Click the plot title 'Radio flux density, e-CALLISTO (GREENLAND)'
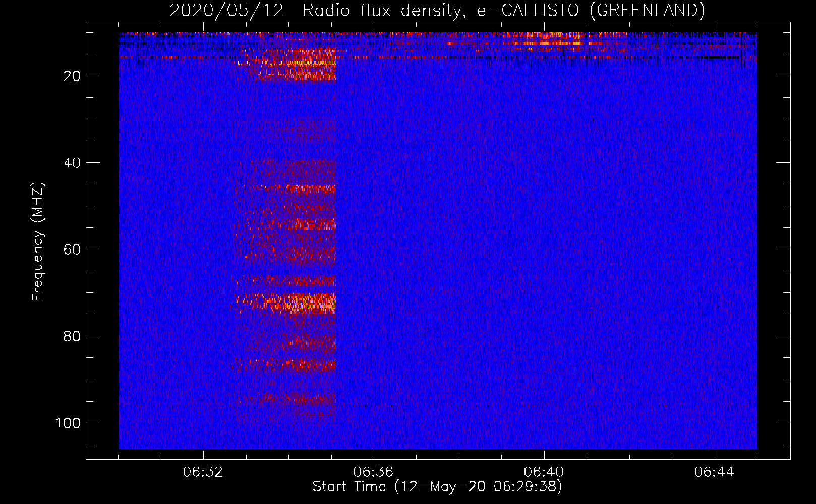Viewport: 816px width, 504px height. tap(503, 10)
